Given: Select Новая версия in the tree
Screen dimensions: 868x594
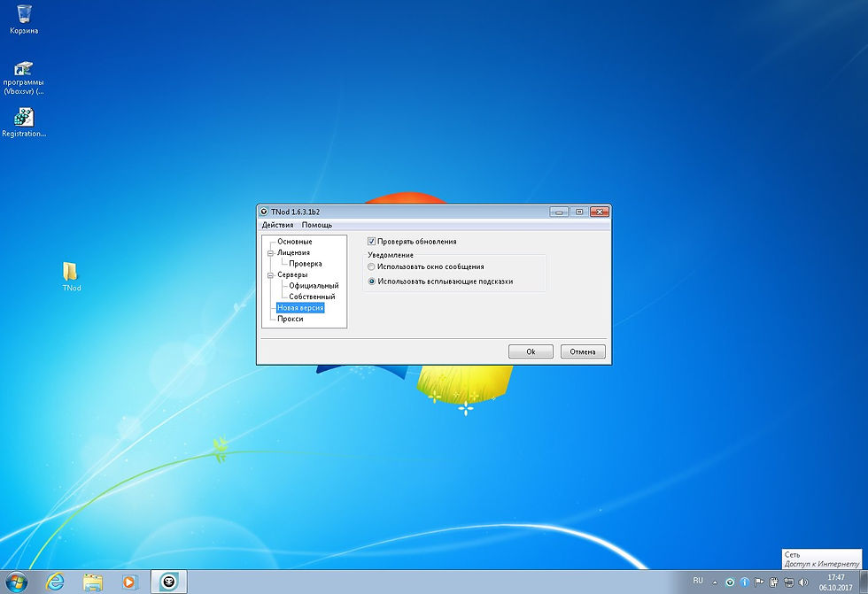Looking at the screenshot, I should pyautogui.click(x=300, y=308).
